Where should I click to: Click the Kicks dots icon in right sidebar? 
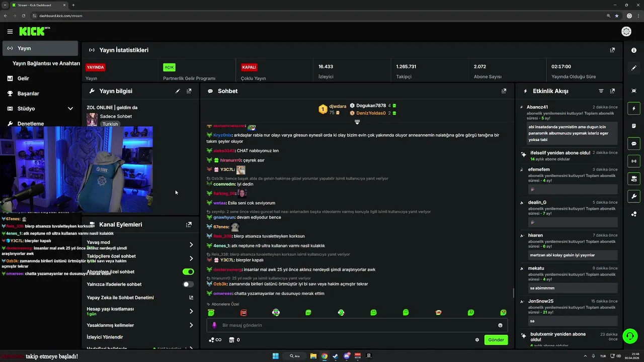click(634, 214)
